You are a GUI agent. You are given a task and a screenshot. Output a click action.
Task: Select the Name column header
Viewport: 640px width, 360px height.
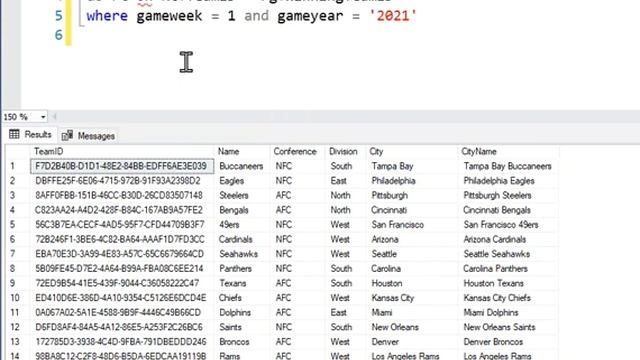(x=242, y=151)
